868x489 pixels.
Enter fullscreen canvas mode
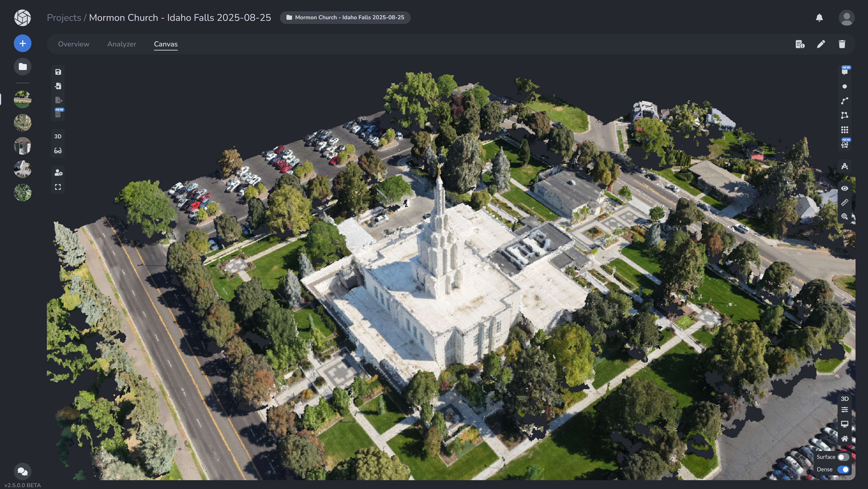[x=58, y=187]
